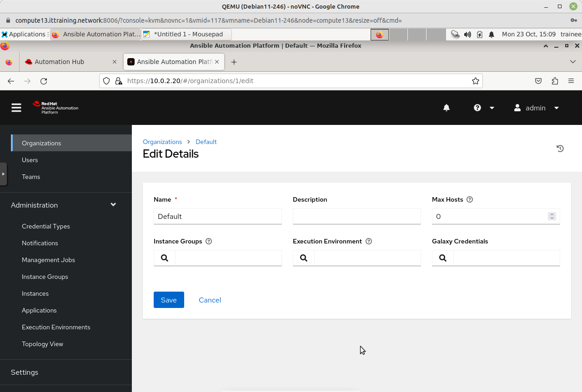Open Execution Environment search lookup
Screen dimensions: 582x392
coord(304,258)
